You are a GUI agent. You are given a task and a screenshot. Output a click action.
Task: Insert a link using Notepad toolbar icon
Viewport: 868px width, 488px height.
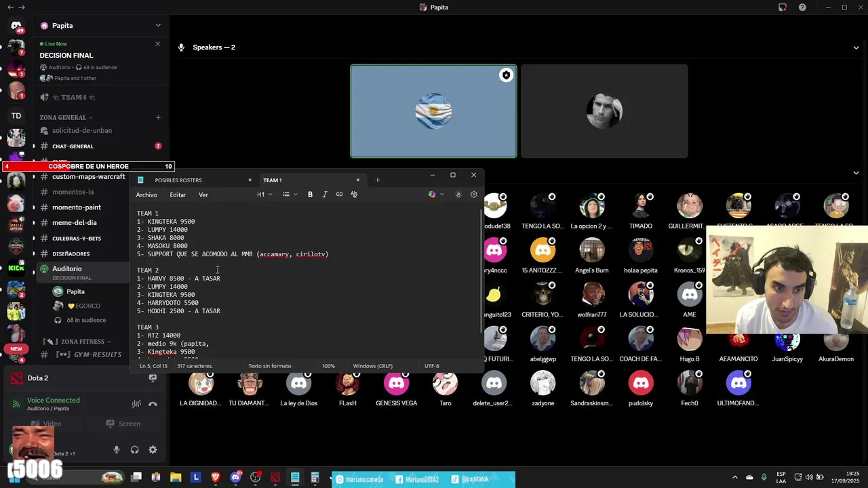[x=339, y=195]
